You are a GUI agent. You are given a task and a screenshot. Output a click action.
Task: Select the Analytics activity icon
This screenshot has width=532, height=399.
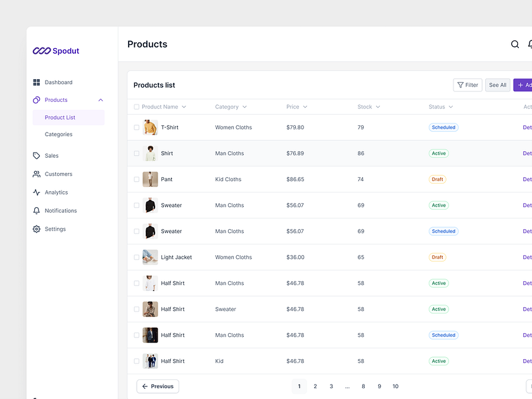(x=37, y=192)
